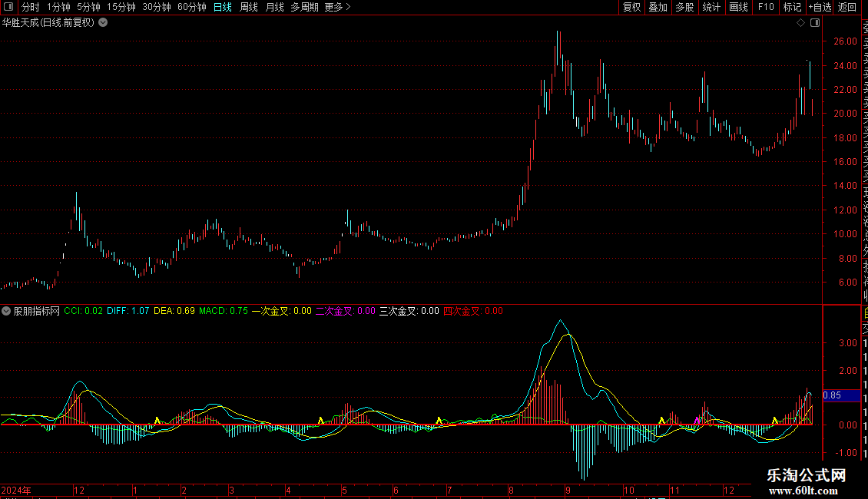Select the 5分钟 period tab
868x499 pixels.
pyautogui.click(x=88, y=7)
